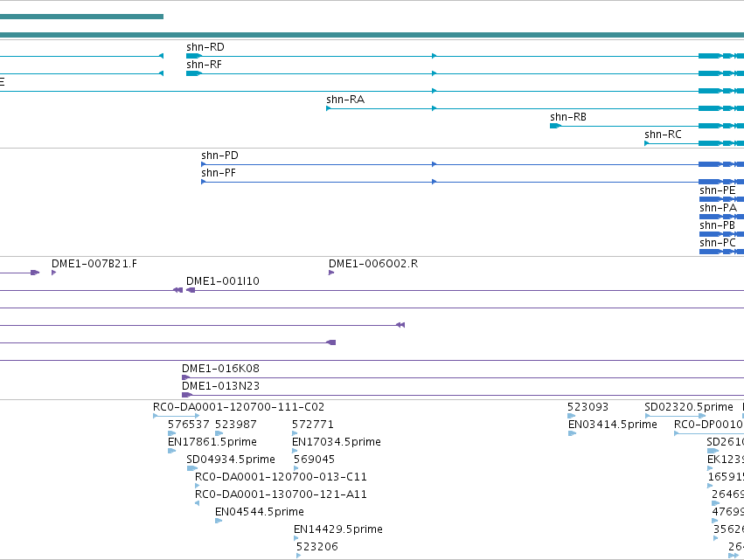
Task: Click the DME1-006O02.R arrow glyph
Action: tap(331, 273)
